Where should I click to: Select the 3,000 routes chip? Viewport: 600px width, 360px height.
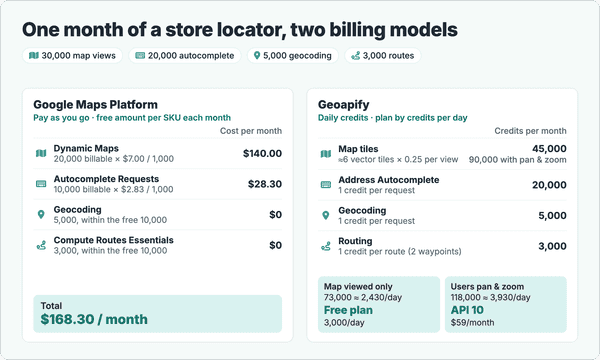click(383, 55)
